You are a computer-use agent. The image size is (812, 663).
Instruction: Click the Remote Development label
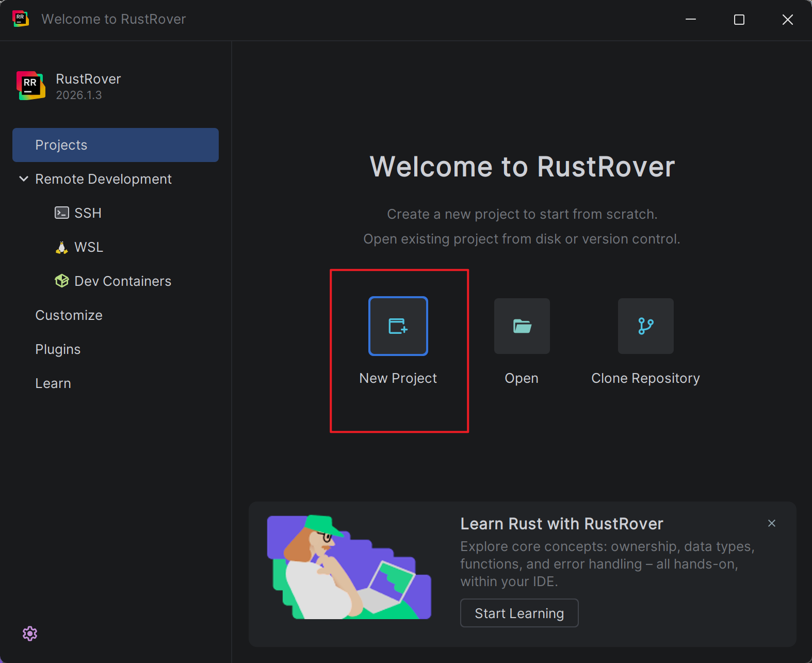pyautogui.click(x=103, y=179)
